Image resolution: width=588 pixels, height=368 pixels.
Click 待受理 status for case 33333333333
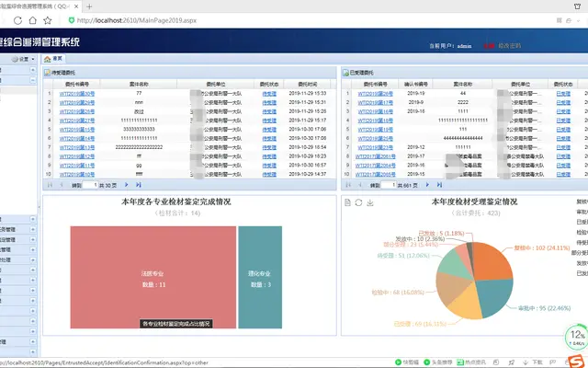[269, 130]
